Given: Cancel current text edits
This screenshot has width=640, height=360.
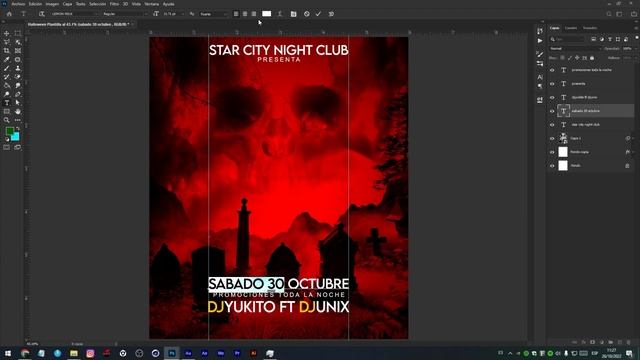Looking at the screenshot, I should (x=307, y=14).
